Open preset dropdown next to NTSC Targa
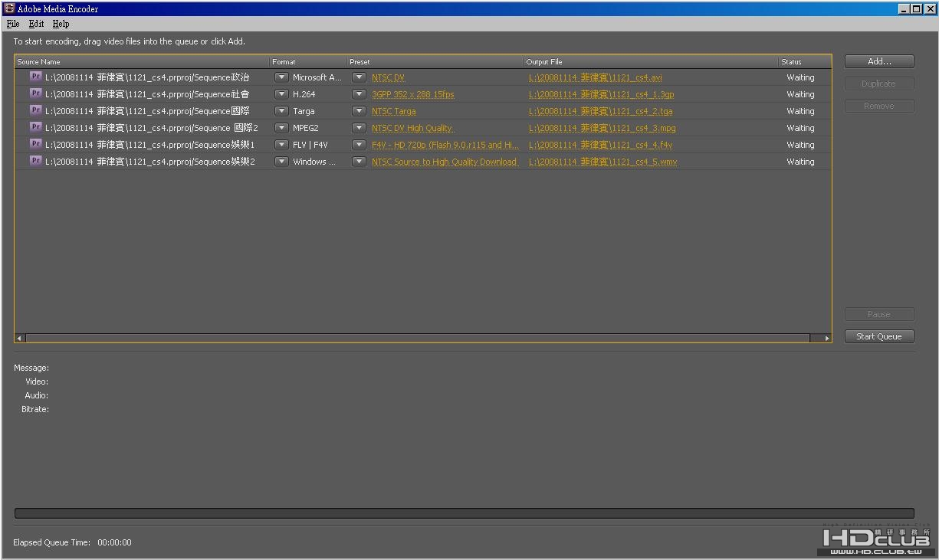This screenshot has height=560, width=939. 359,111
